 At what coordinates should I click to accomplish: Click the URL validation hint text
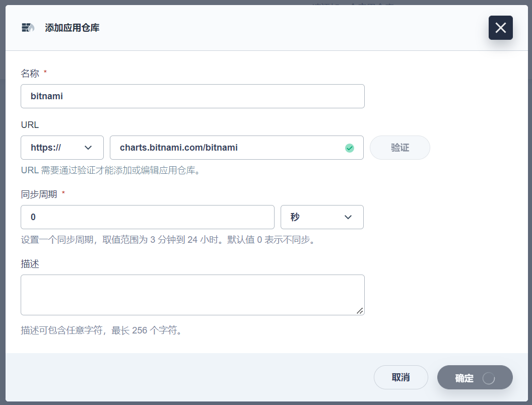[x=112, y=170]
